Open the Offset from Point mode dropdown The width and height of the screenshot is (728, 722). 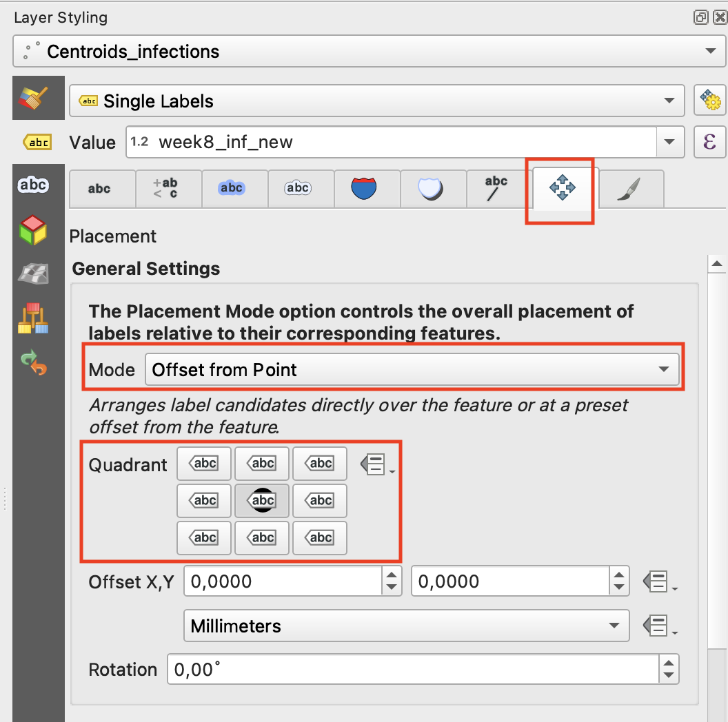tap(412, 369)
